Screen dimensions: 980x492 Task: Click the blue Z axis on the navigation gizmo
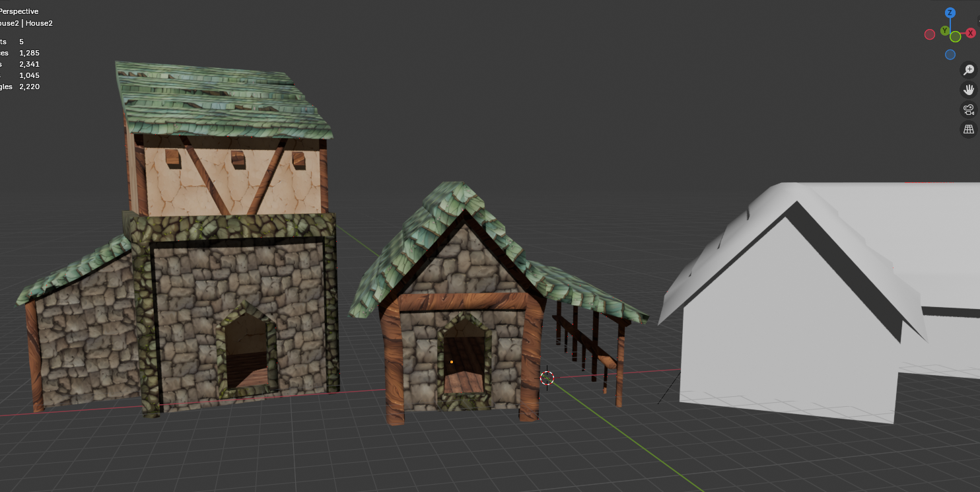click(x=950, y=13)
